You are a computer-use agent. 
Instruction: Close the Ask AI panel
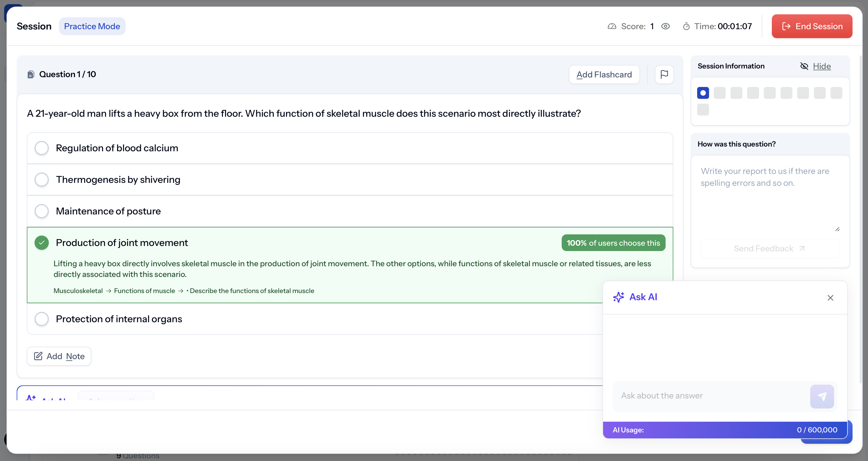click(830, 298)
